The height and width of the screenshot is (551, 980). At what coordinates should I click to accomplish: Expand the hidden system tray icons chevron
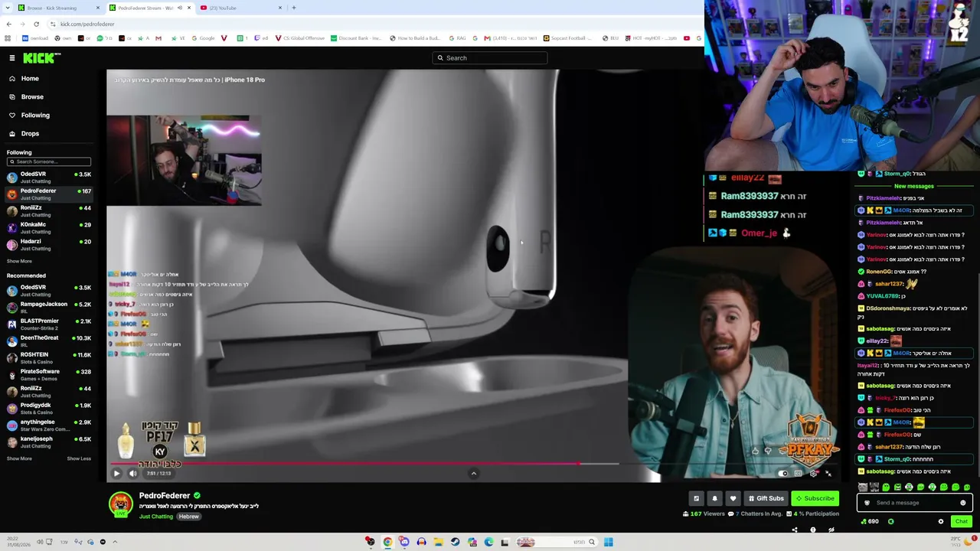pyautogui.click(x=115, y=542)
